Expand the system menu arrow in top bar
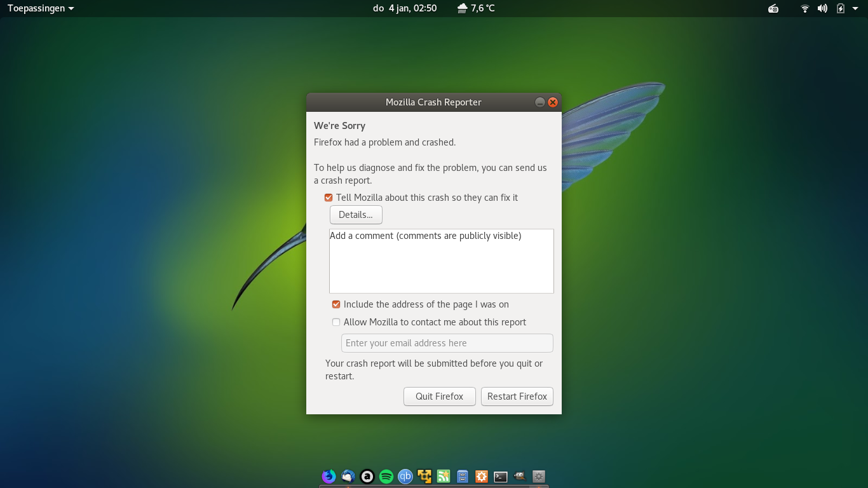The image size is (868, 488). point(857,8)
